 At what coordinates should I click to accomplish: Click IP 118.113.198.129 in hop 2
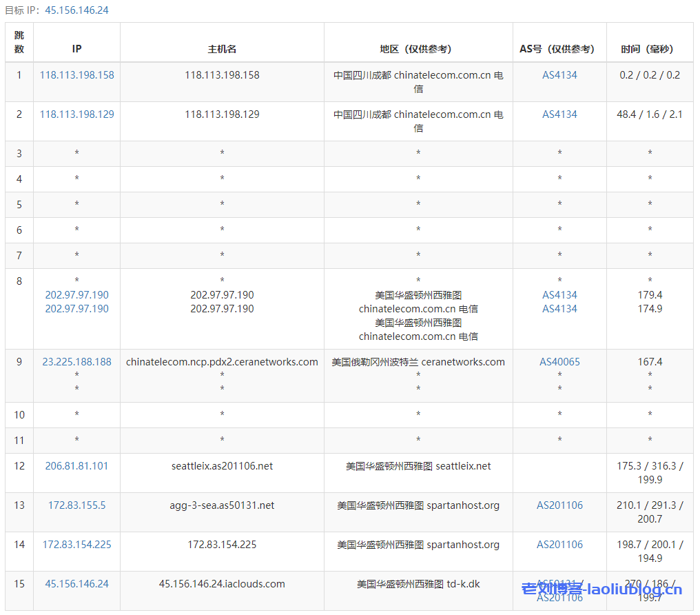click(x=76, y=114)
